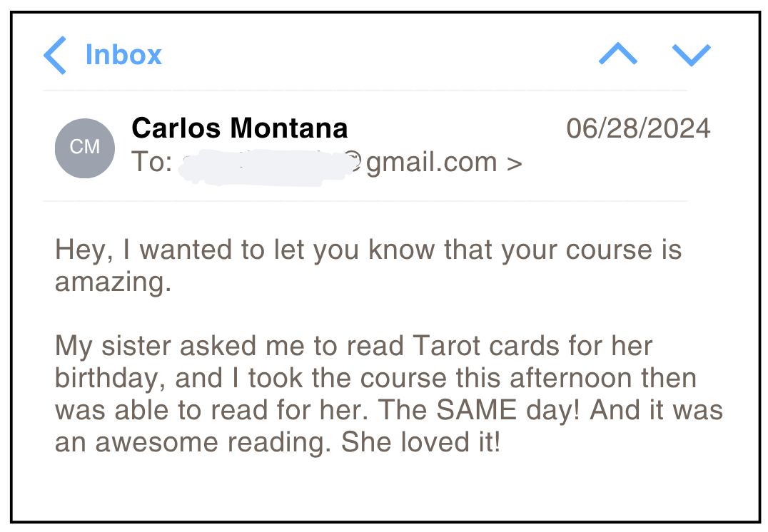Click the "To:" label in header

coord(151,163)
